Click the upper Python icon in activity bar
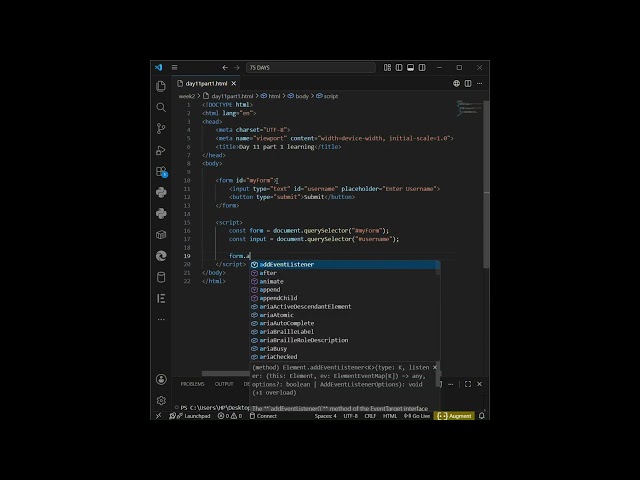The height and width of the screenshot is (480, 640). [x=161, y=192]
